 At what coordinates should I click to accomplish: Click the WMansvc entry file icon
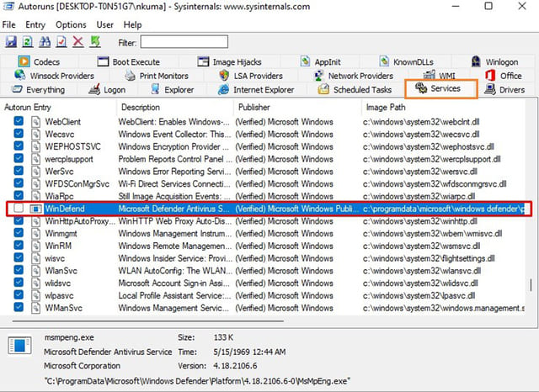click(x=35, y=308)
